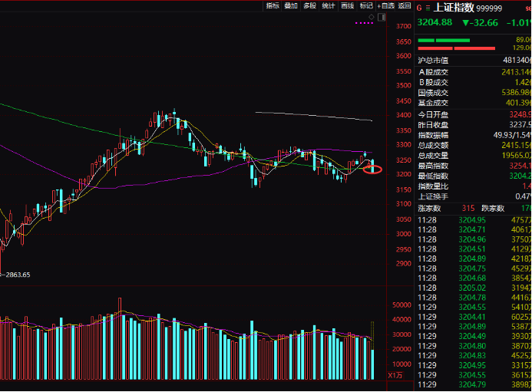
Task: Click the B股成交 row label
Action: (433, 82)
